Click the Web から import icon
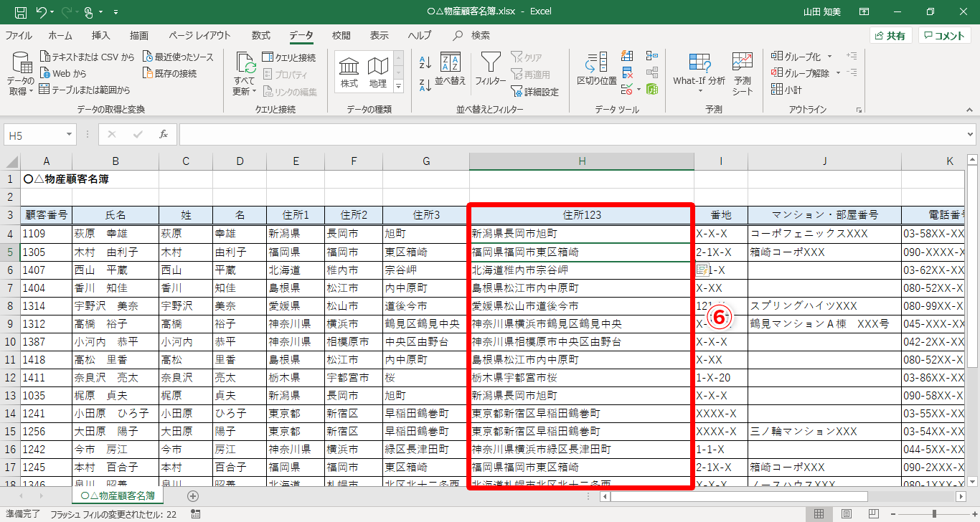 click(44, 73)
